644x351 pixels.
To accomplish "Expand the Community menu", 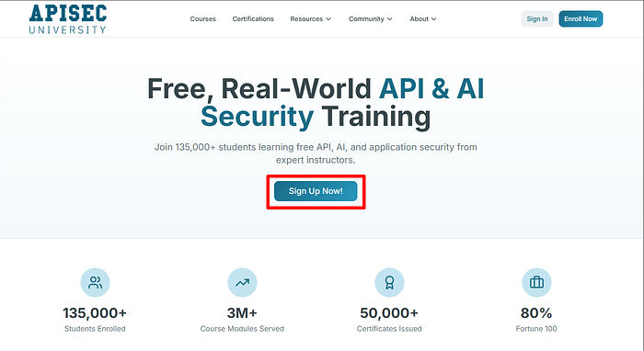I will pos(371,19).
